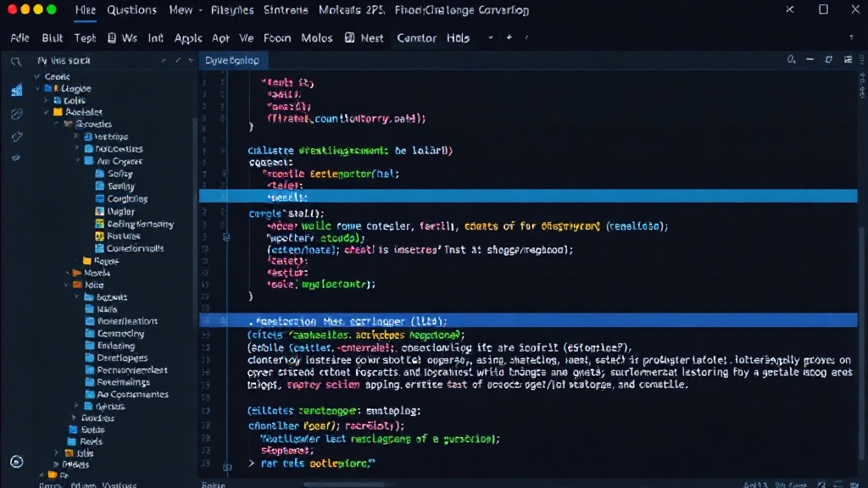Viewport: 868px width, 488px height.
Task: Open the Sintrens menu
Action: (x=286, y=10)
